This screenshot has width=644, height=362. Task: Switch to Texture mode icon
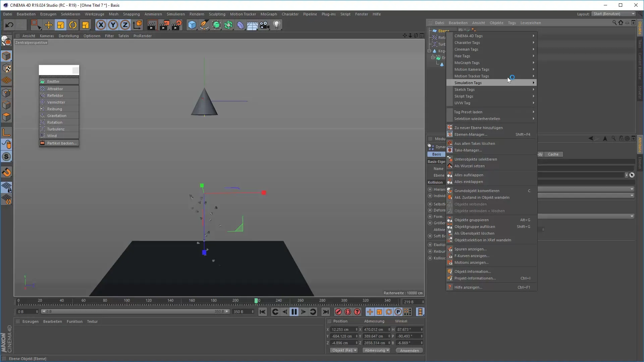(x=6, y=68)
